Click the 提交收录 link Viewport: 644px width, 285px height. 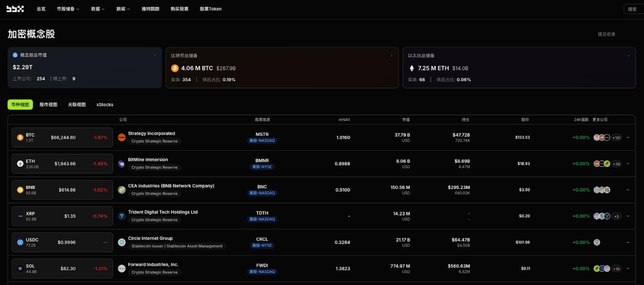pos(606,34)
